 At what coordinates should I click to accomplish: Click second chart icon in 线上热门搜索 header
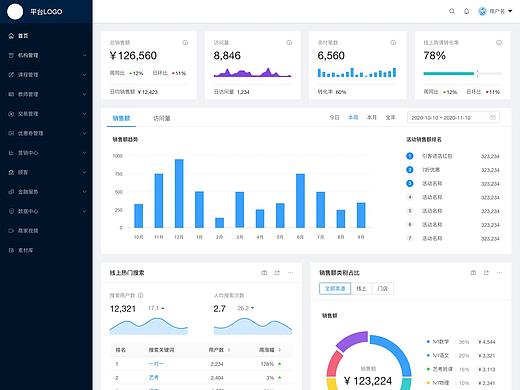pos(277,273)
